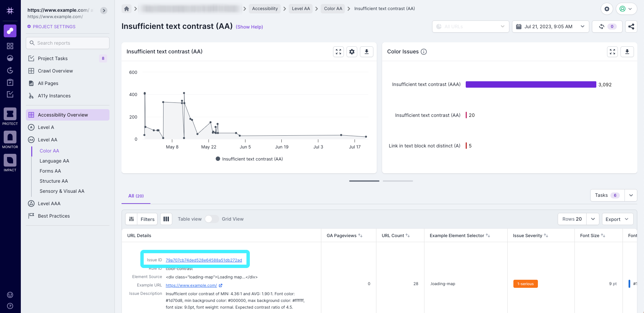
Task: Select the All (20) tab
Action: click(x=136, y=196)
